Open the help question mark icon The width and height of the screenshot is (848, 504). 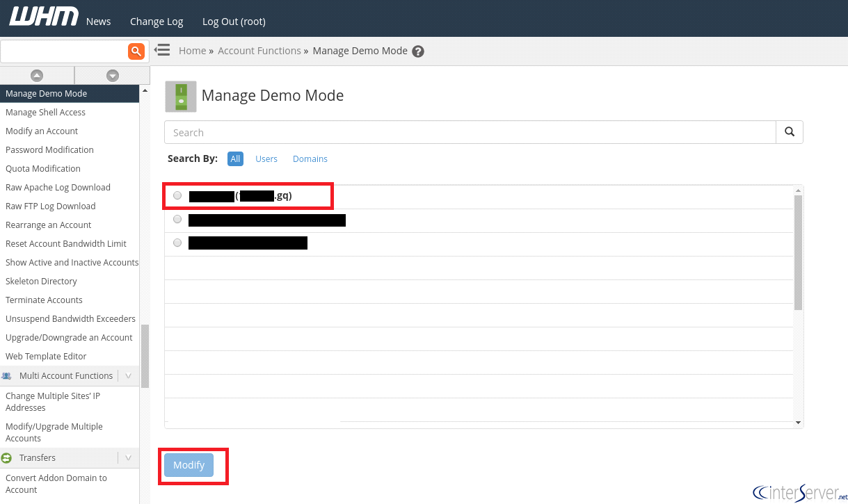(x=418, y=51)
